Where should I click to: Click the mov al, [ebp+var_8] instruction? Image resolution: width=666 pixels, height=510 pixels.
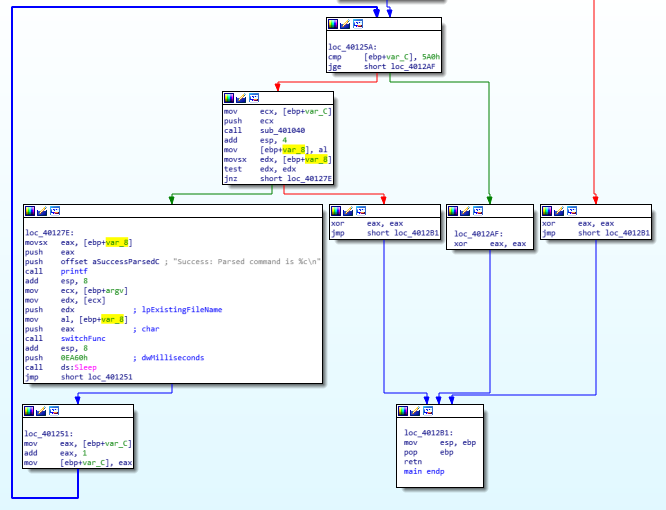(x=76, y=319)
